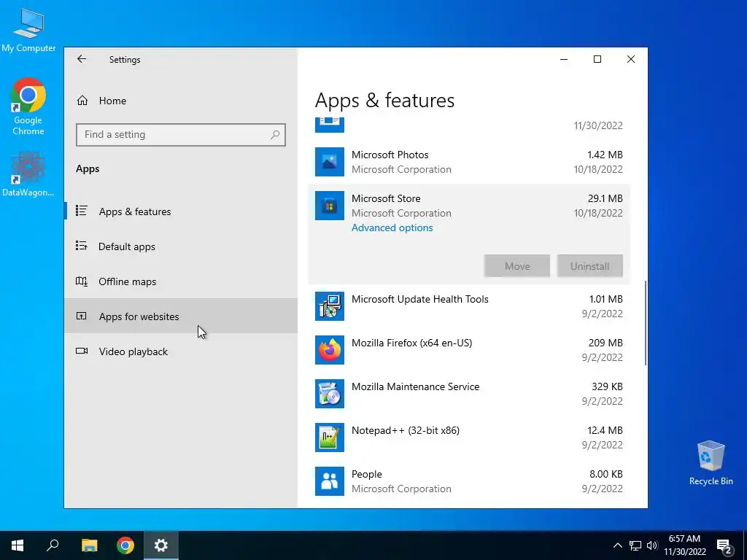Open Chrome from the taskbar

pyautogui.click(x=125, y=545)
